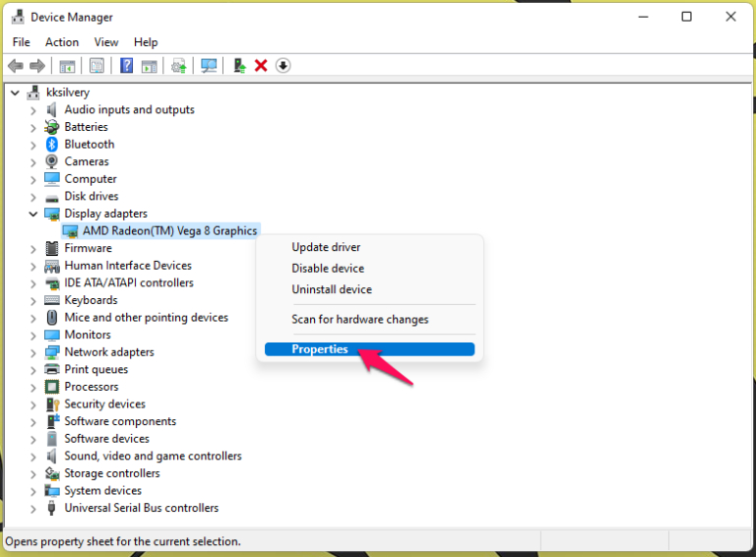Screen dimensions: 756x557
Task: Collapse the Display adapters category
Action: coord(33,214)
